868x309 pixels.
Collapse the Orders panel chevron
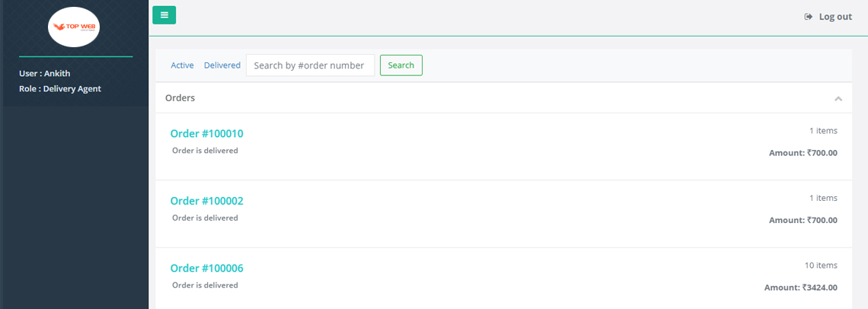[838, 99]
